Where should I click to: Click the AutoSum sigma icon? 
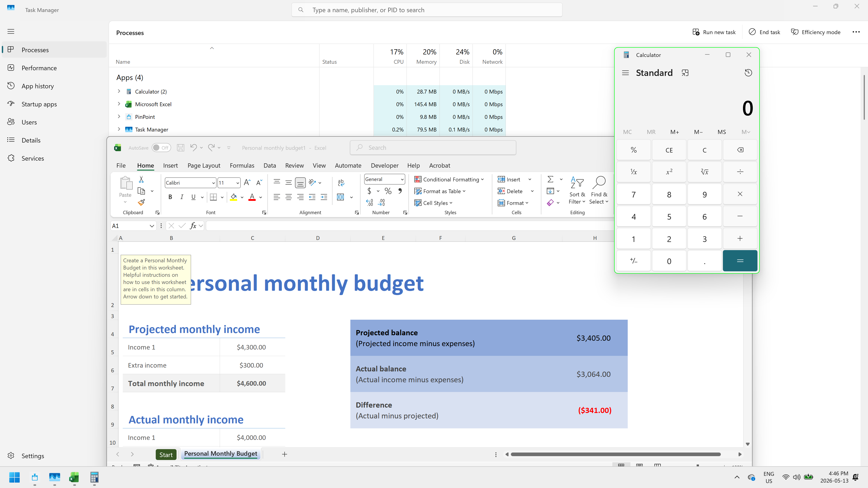(x=550, y=179)
